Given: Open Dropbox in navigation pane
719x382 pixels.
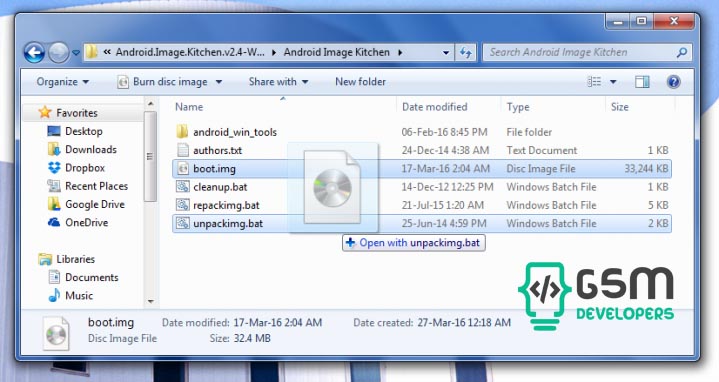Looking at the screenshot, I should pyautogui.click(x=85, y=168).
